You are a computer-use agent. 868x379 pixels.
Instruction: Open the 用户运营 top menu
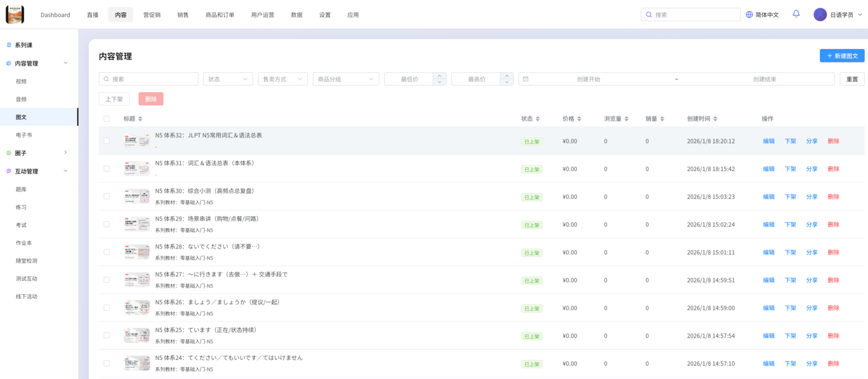(263, 15)
